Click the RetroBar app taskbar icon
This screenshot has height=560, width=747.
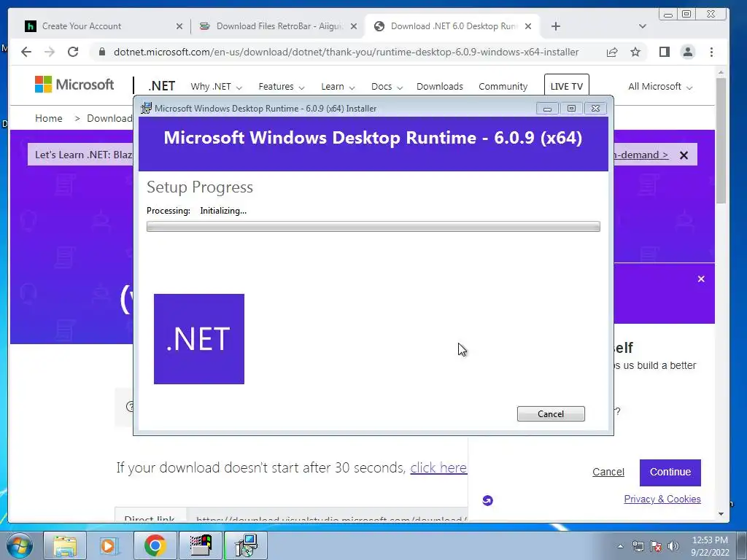pos(201,545)
